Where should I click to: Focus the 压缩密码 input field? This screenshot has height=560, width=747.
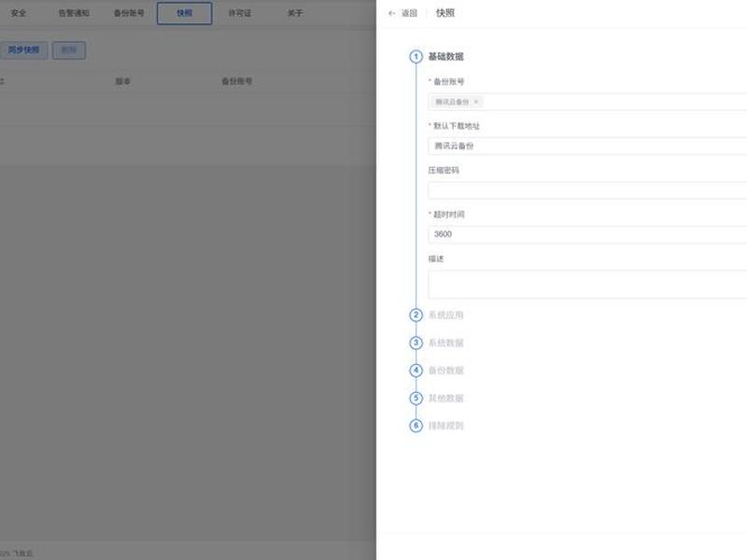(587, 190)
